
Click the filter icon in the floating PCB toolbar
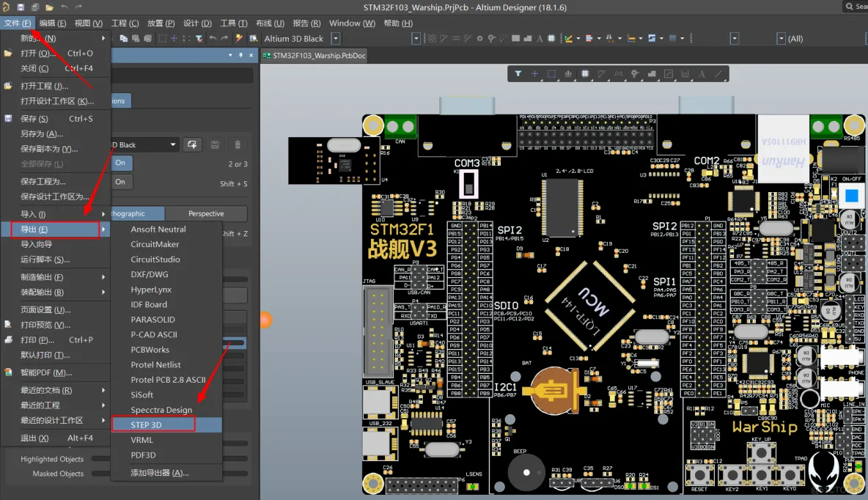pos(518,74)
